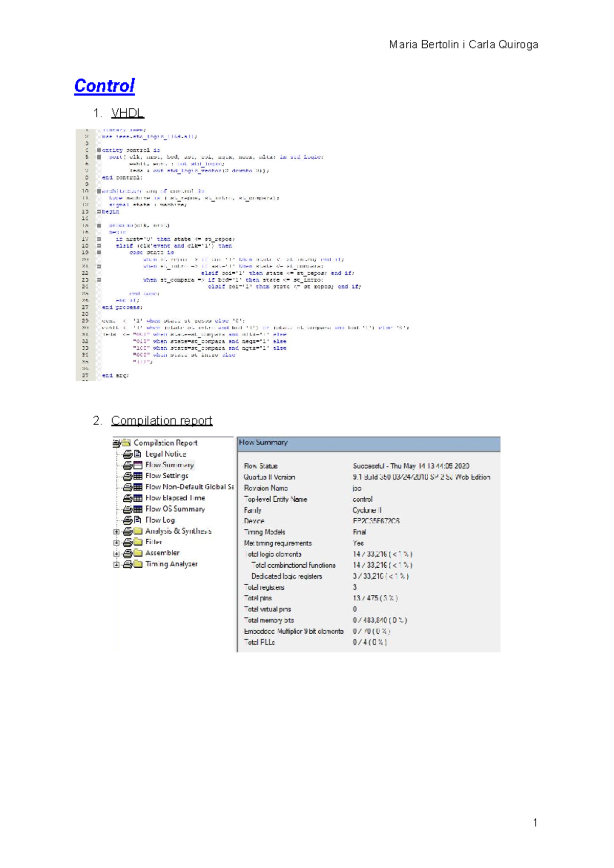Open Flow Non-Default Global Settings entry
This screenshot has height=868, width=614.
[189, 487]
